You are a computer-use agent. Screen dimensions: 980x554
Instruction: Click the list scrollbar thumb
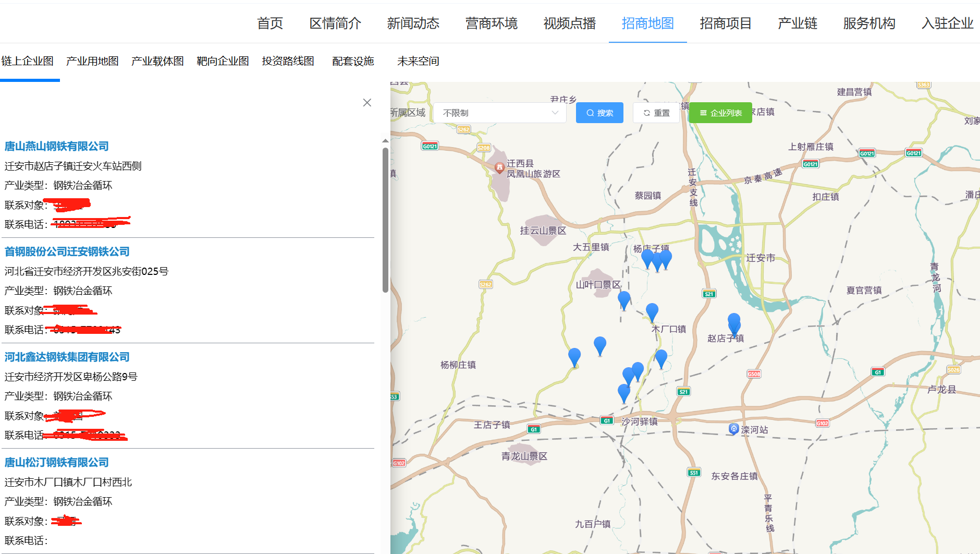pos(385,220)
